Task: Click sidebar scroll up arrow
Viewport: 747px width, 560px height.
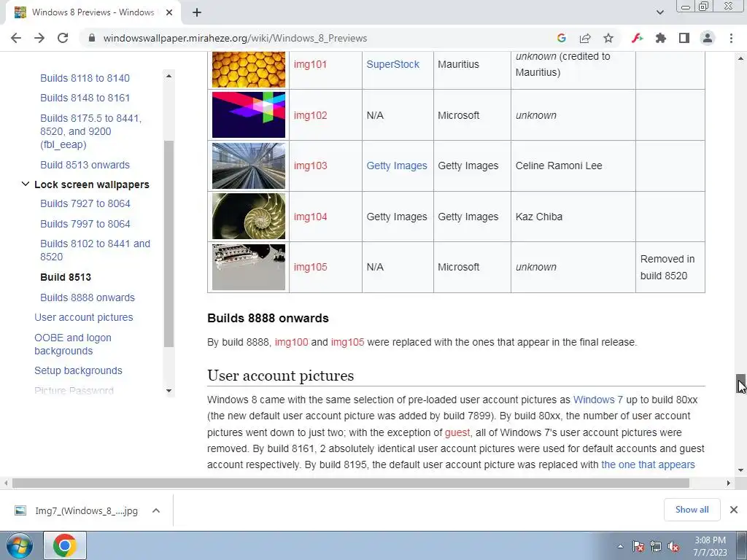Action: coord(169,76)
